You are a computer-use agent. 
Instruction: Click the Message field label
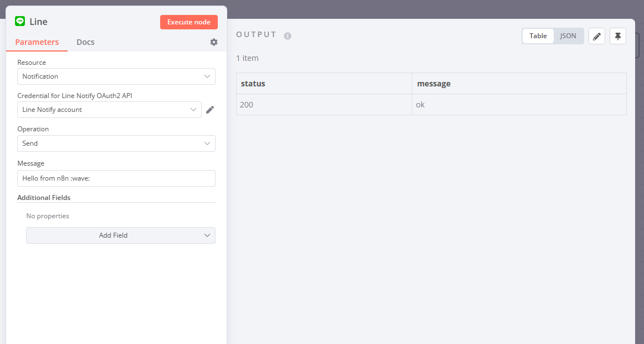[31, 163]
